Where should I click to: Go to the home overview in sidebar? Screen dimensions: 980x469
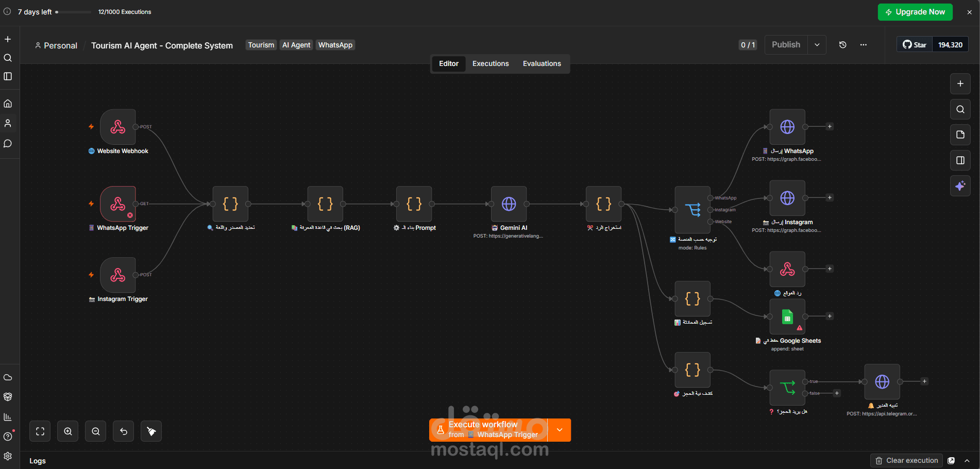point(8,104)
